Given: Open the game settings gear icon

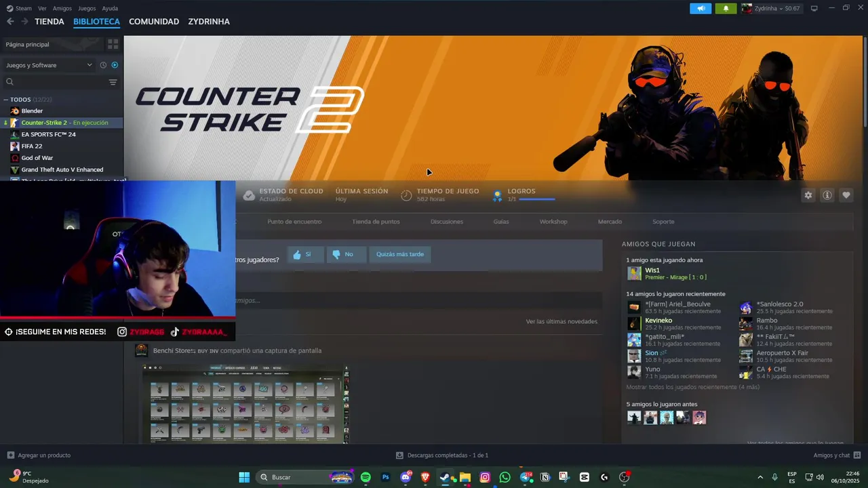Looking at the screenshot, I should point(808,195).
